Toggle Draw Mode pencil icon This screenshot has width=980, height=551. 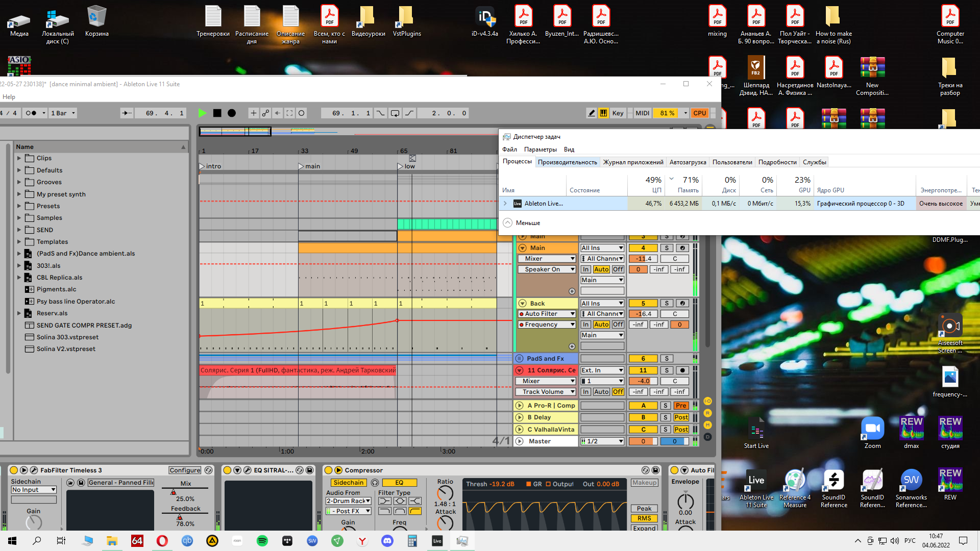pyautogui.click(x=592, y=113)
